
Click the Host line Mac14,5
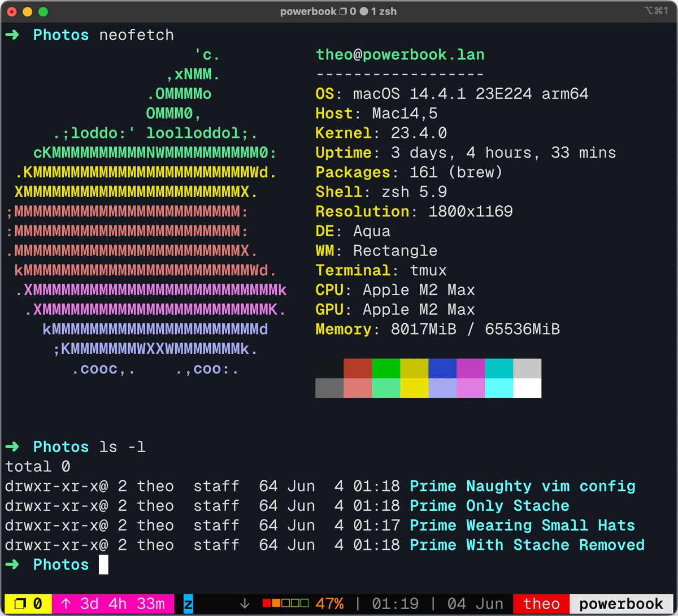click(376, 114)
